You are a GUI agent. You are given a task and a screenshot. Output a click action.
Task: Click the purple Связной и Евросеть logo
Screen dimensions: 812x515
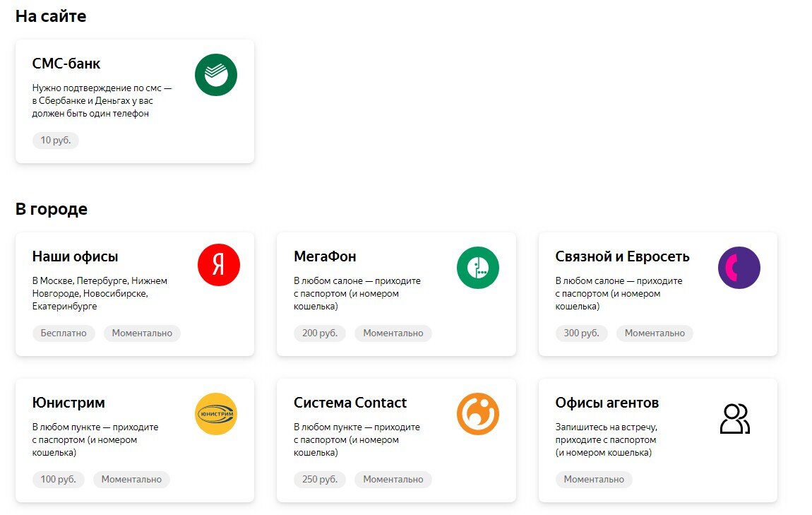pos(739,267)
